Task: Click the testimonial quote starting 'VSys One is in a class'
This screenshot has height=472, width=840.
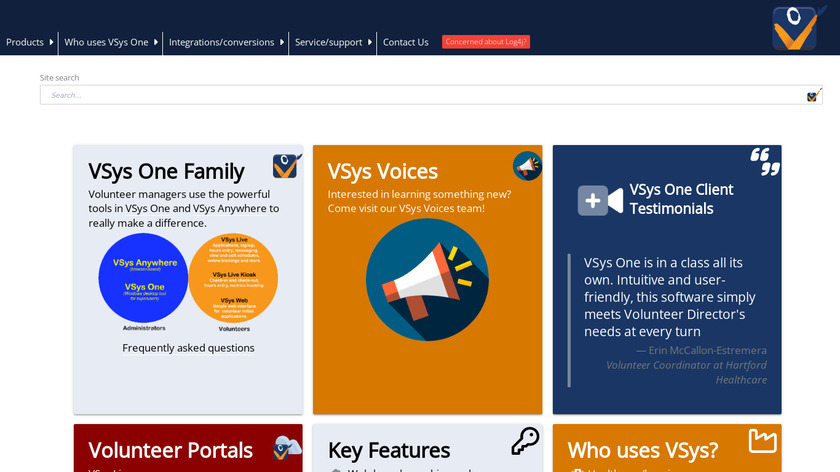Action: (670, 297)
